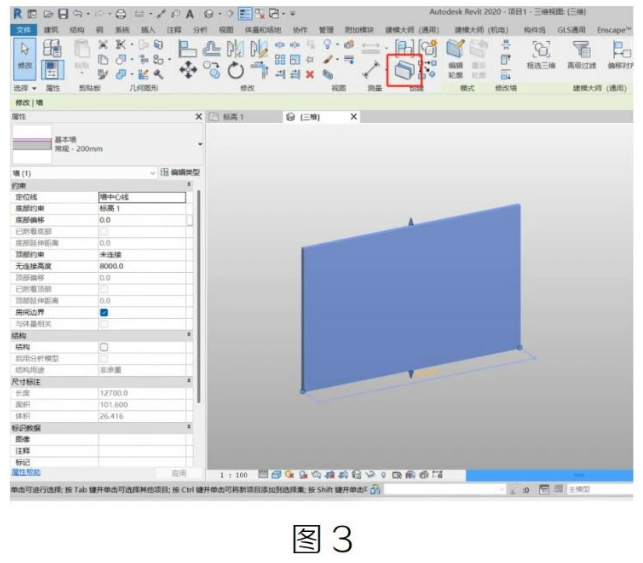643x563 pixels.
Task: Click the Default 3D View house icon
Action: [x=209, y=14]
